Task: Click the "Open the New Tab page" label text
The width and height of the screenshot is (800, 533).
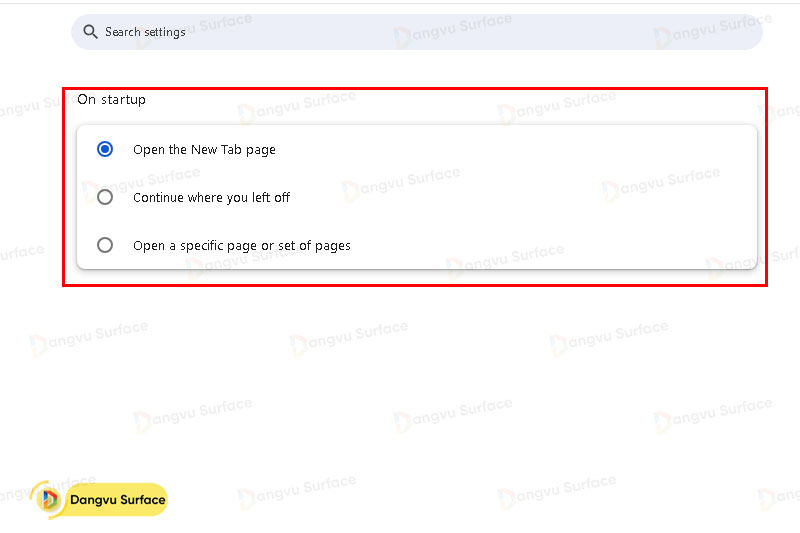Action: [204, 150]
